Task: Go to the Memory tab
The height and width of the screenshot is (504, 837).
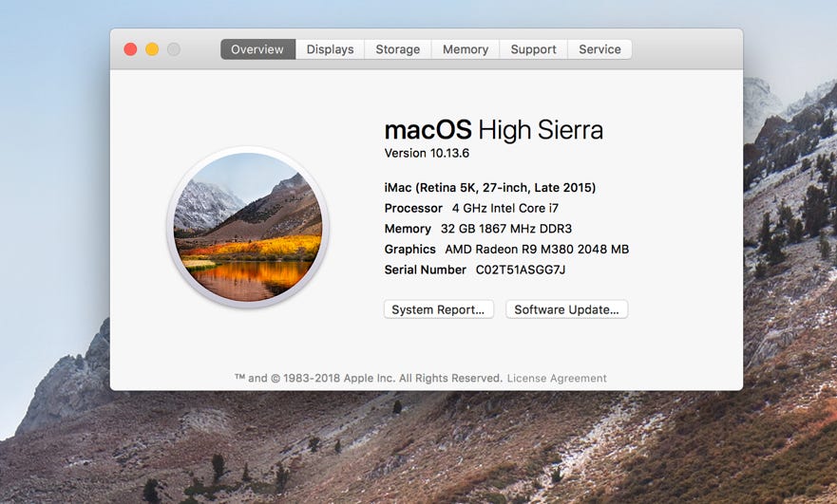Action: tap(466, 49)
